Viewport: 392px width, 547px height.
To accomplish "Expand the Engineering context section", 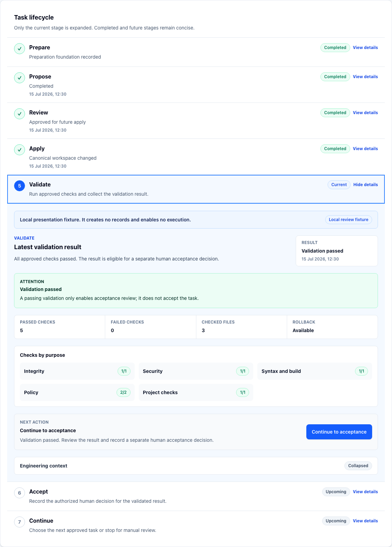I will tap(196, 466).
